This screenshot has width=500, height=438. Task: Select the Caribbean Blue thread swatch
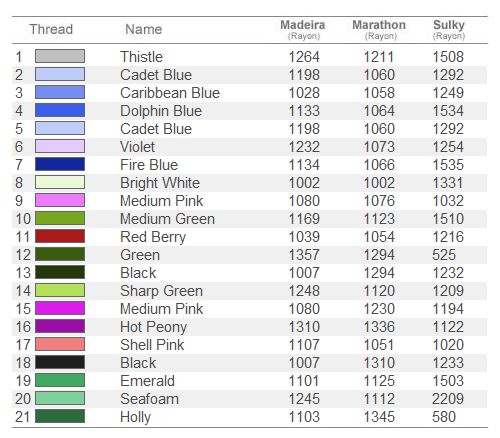(60, 92)
